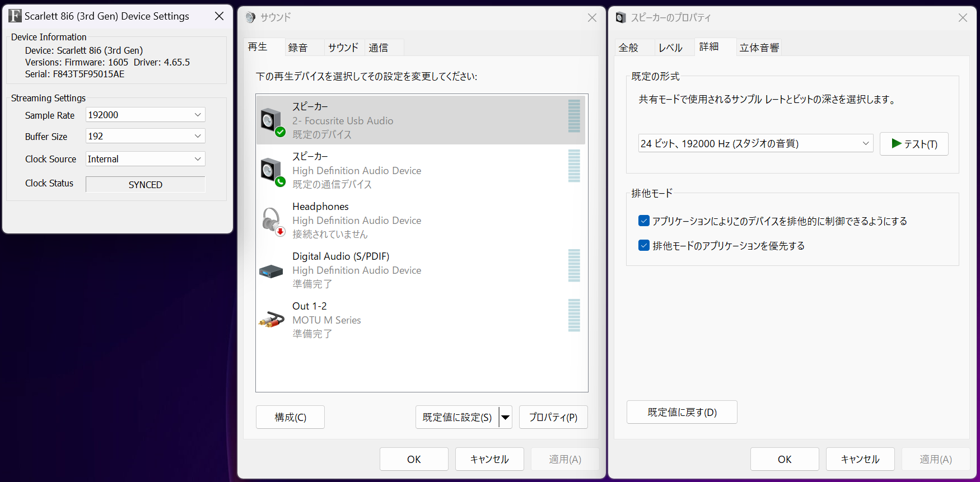Click OK in Speaker Properties dialog
This screenshot has width=980, height=482.
tap(785, 459)
